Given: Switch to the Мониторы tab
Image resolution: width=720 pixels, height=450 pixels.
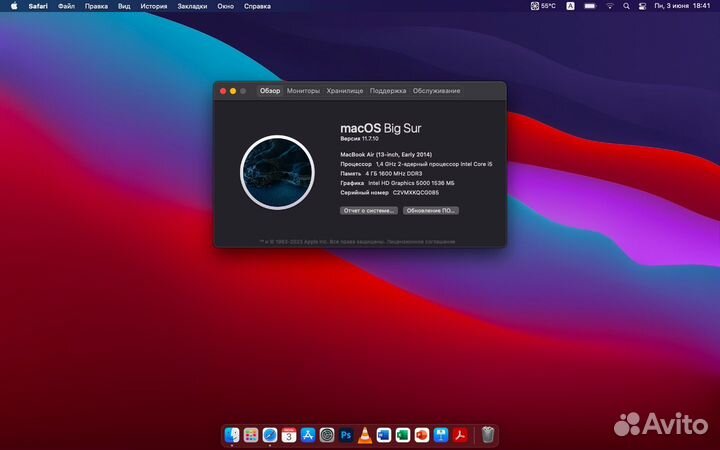Looking at the screenshot, I should (x=303, y=91).
